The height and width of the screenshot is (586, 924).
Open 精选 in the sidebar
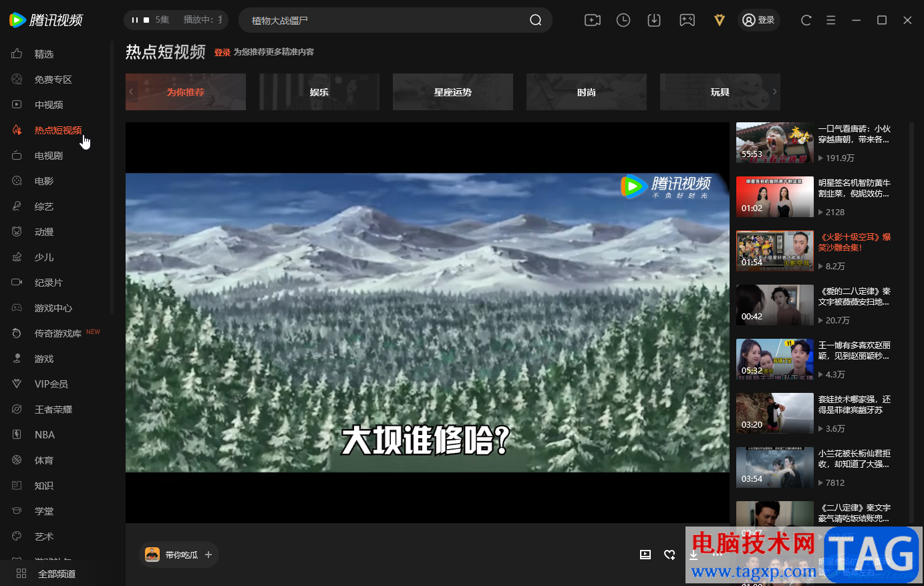click(44, 54)
